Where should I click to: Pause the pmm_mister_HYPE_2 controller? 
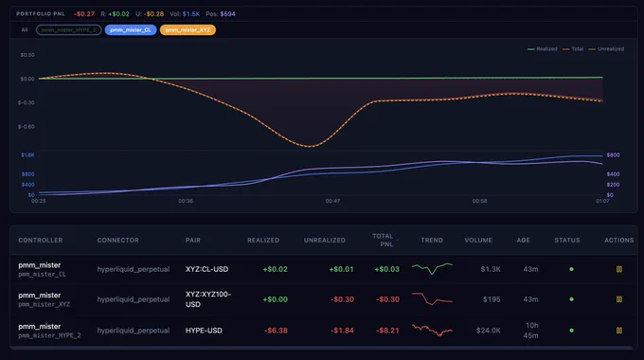tap(619, 331)
